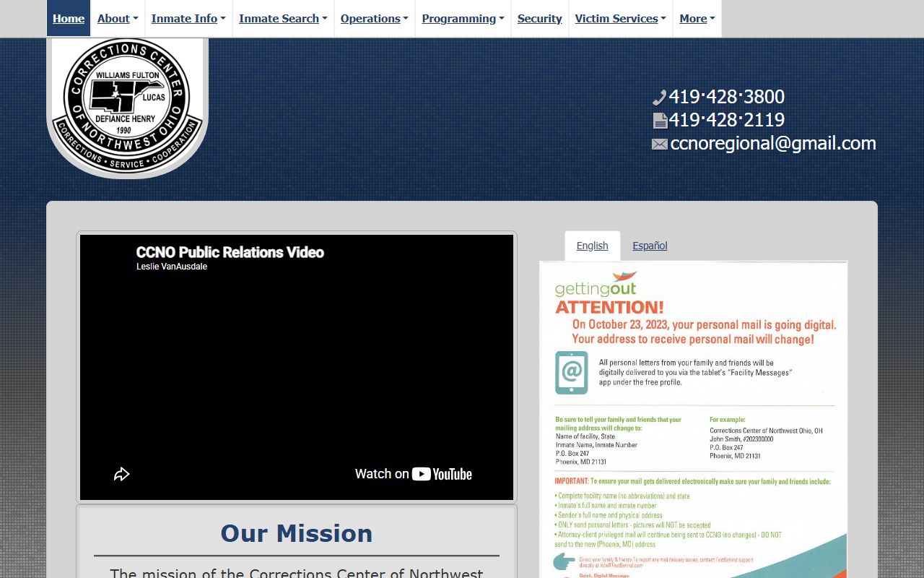Click the envelope email icon
The width and height of the screenshot is (924, 578).
[x=660, y=144]
